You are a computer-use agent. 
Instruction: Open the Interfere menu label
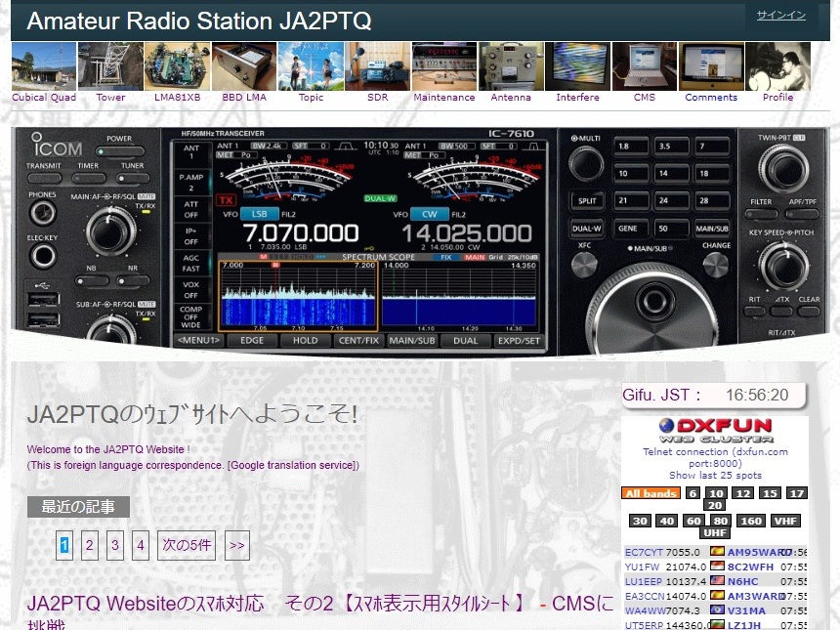click(x=577, y=98)
